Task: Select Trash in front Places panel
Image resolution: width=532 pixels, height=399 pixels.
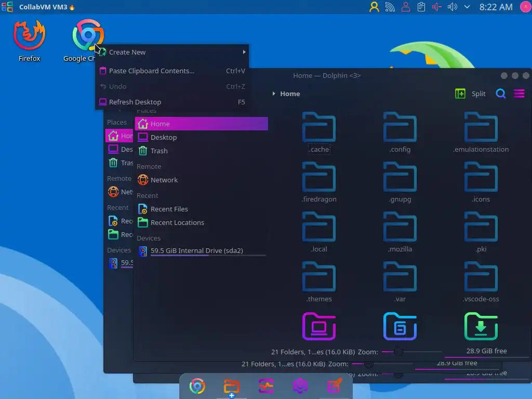Action: coord(202,151)
